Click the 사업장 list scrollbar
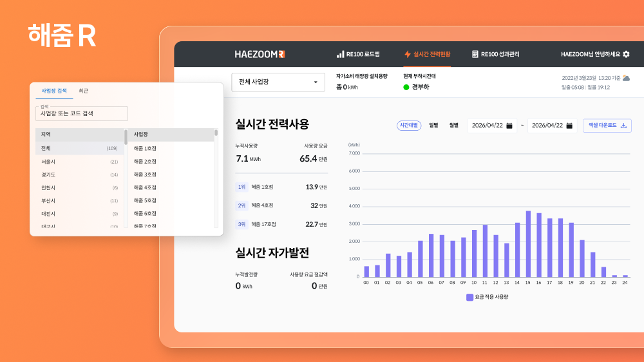 click(216, 133)
